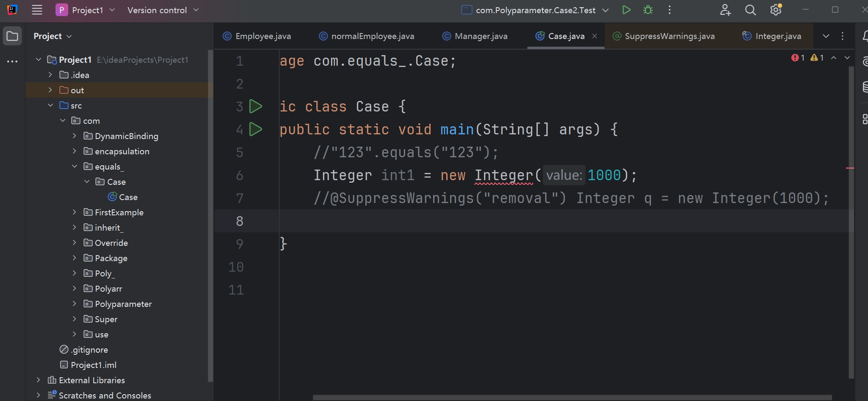This screenshot has height=401, width=868.
Task: Click the run gutter icon on class Case line
Action: point(256,106)
